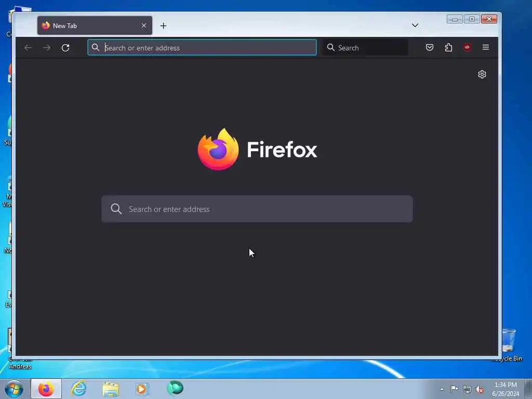
Task: Click the magnifier icon in toolbar Search box
Action: (331, 47)
